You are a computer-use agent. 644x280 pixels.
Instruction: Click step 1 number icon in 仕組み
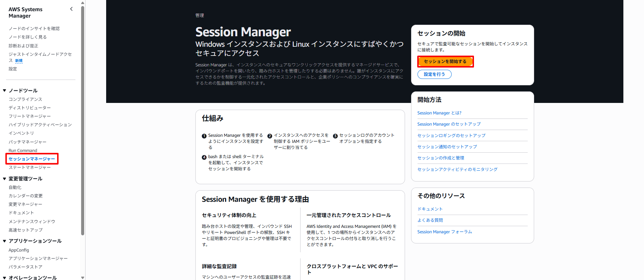[x=204, y=136]
